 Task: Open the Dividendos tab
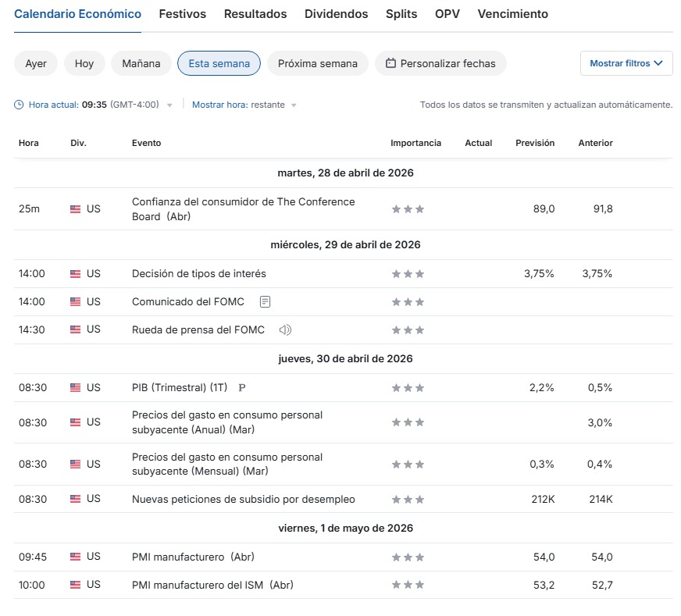click(x=336, y=14)
